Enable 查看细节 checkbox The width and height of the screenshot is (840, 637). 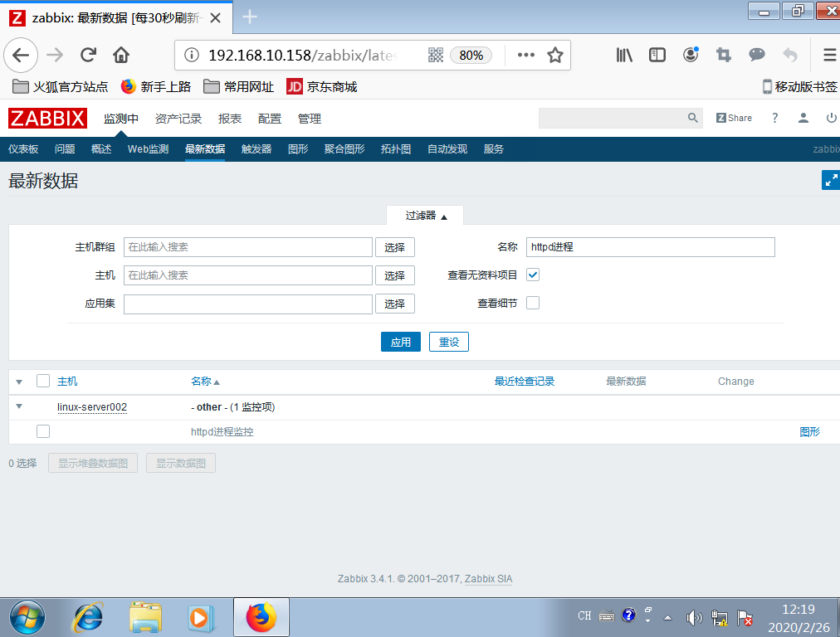click(x=533, y=303)
